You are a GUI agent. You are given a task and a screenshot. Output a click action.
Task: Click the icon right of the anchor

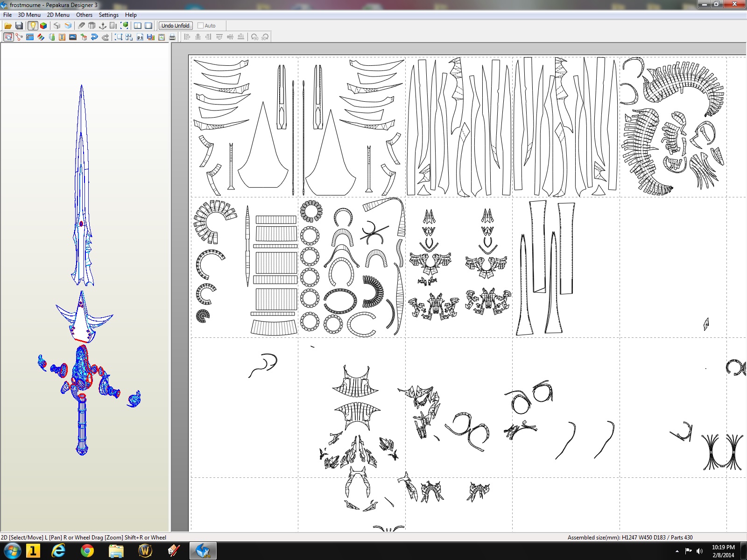113,26
